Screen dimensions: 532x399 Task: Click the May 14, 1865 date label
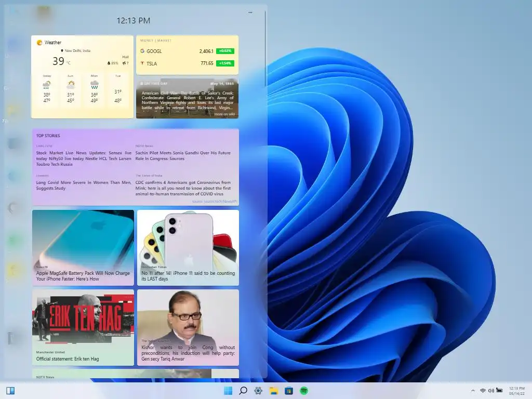click(222, 84)
